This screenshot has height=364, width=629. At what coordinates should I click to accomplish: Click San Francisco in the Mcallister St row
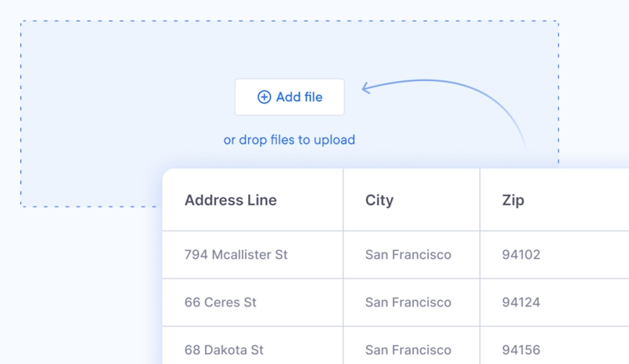coord(408,255)
